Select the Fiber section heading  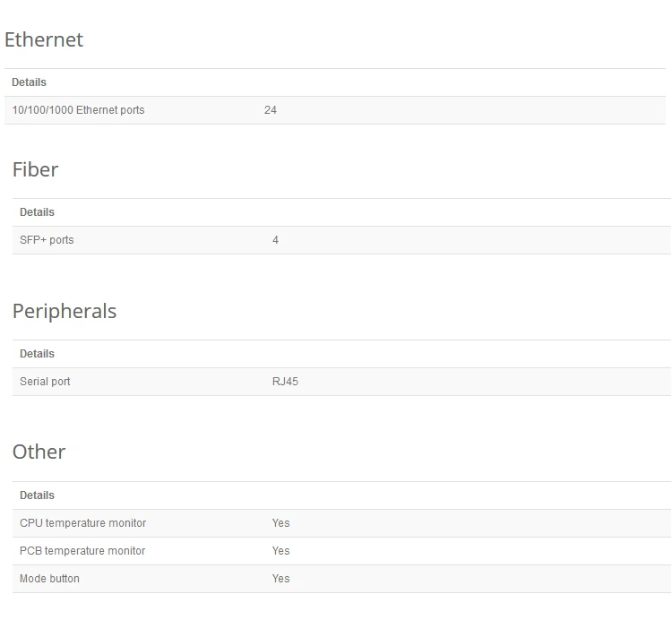35,169
